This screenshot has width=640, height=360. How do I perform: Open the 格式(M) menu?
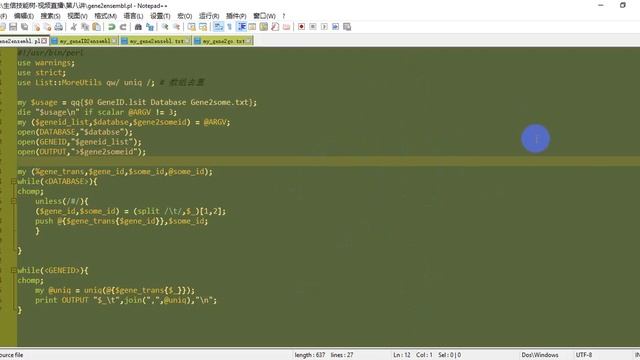[106, 16]
